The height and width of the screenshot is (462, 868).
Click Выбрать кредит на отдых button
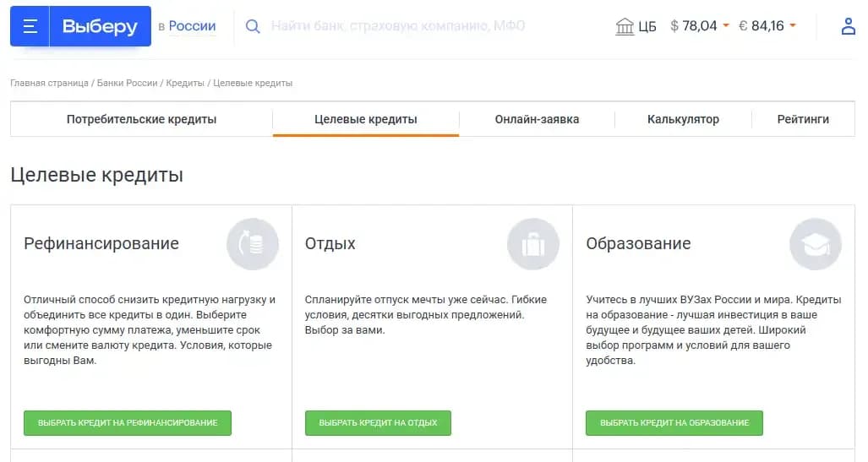click(x=378, y=422)
